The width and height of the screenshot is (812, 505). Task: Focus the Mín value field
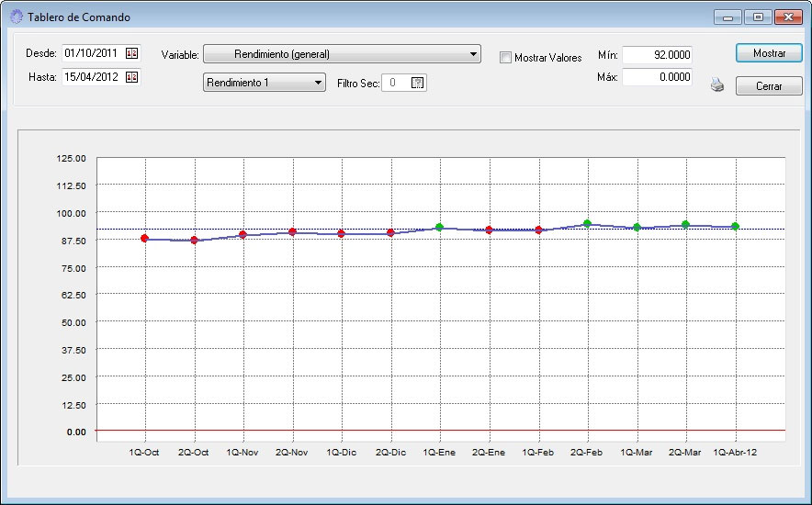click(x=657, y=55)
